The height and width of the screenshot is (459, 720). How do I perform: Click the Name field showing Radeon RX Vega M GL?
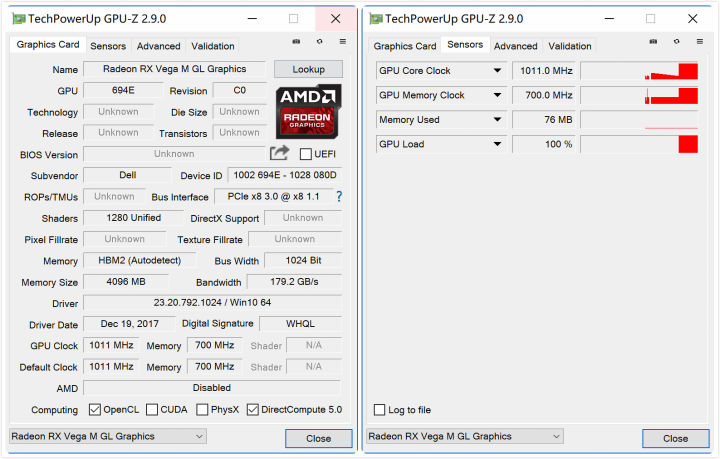pyautogui.click(x=174, y=69)
